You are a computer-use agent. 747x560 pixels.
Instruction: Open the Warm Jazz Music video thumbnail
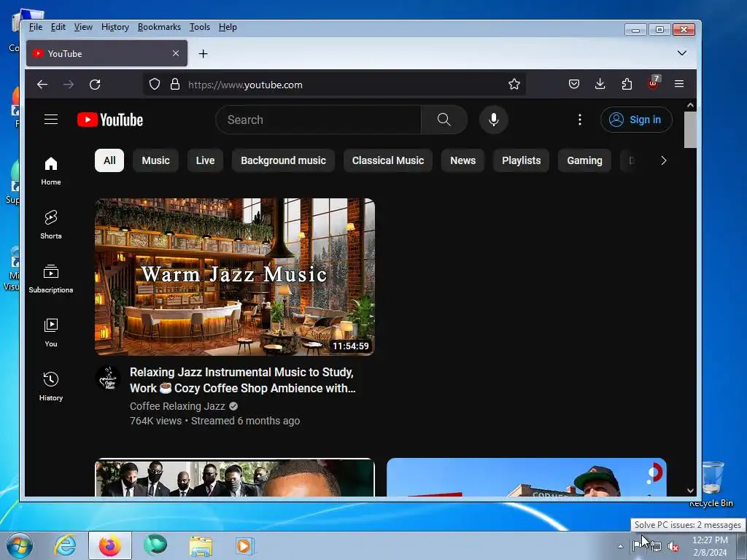coord(234,276)
